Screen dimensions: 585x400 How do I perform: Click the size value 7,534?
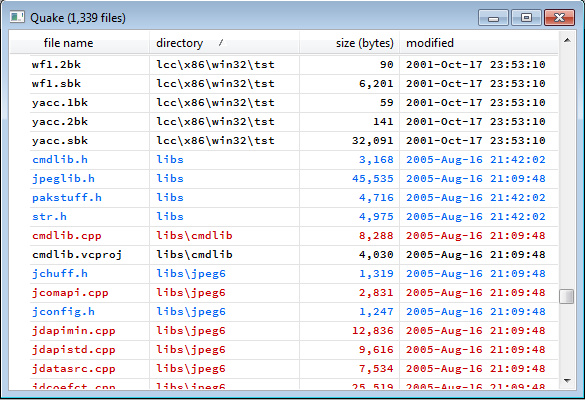(x=376, y=369)
